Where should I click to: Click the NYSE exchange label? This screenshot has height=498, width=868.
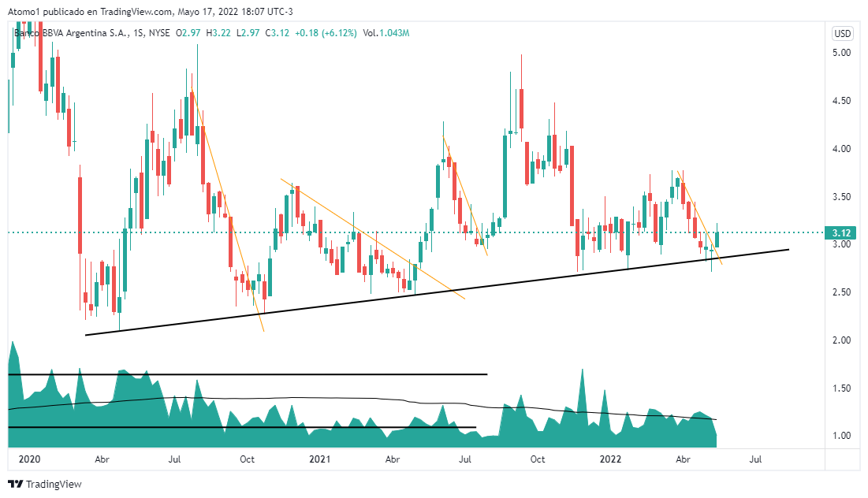(x=159, y=33)
